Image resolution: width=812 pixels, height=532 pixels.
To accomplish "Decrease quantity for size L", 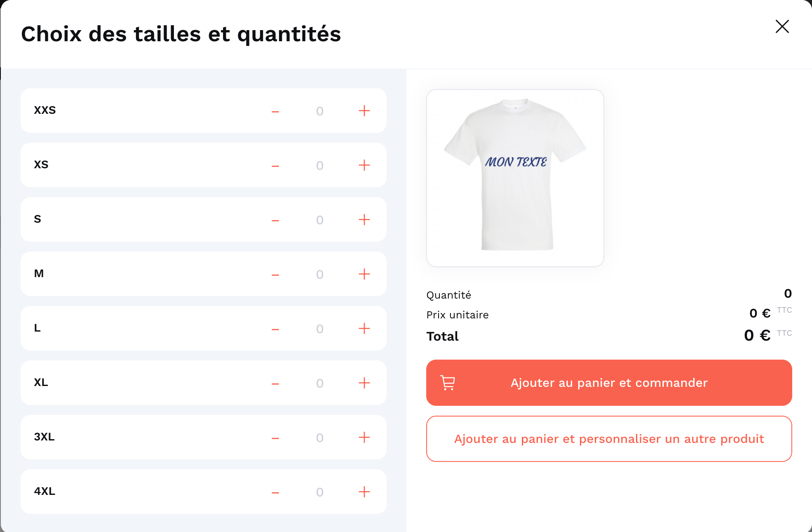I will (275, 328).
